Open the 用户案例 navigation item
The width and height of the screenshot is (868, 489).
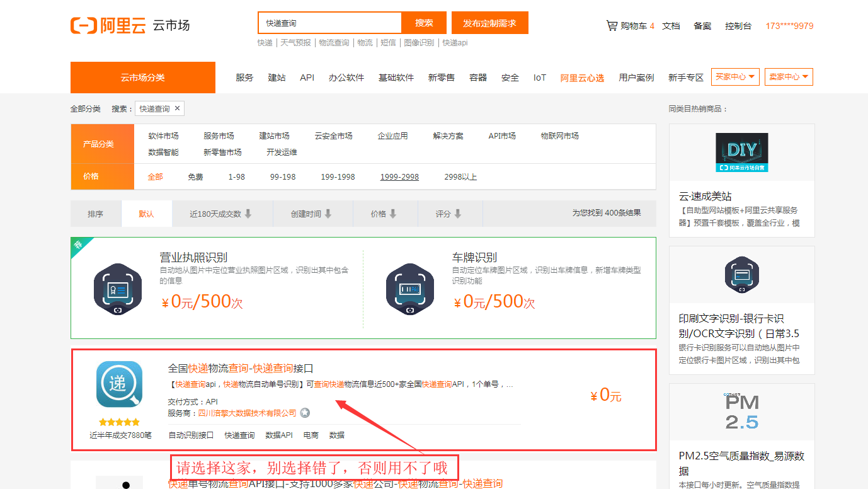[636, 78]
